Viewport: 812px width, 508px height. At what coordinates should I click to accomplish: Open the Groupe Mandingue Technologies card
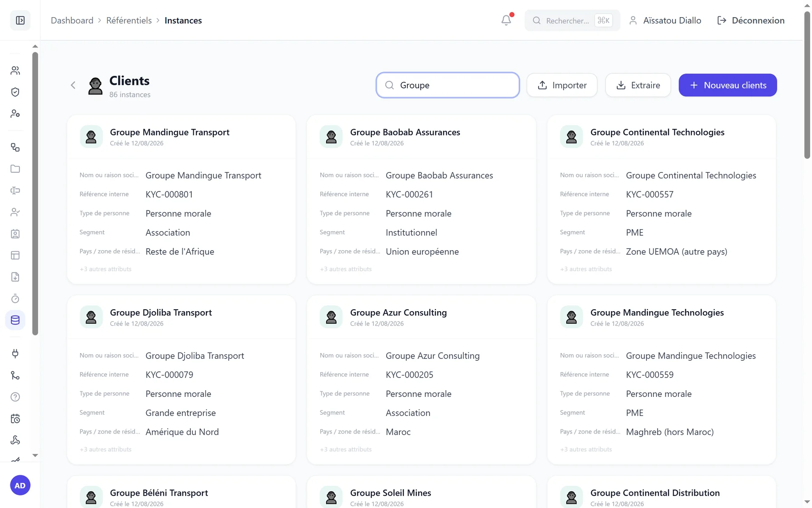click(x=662, y=380)
